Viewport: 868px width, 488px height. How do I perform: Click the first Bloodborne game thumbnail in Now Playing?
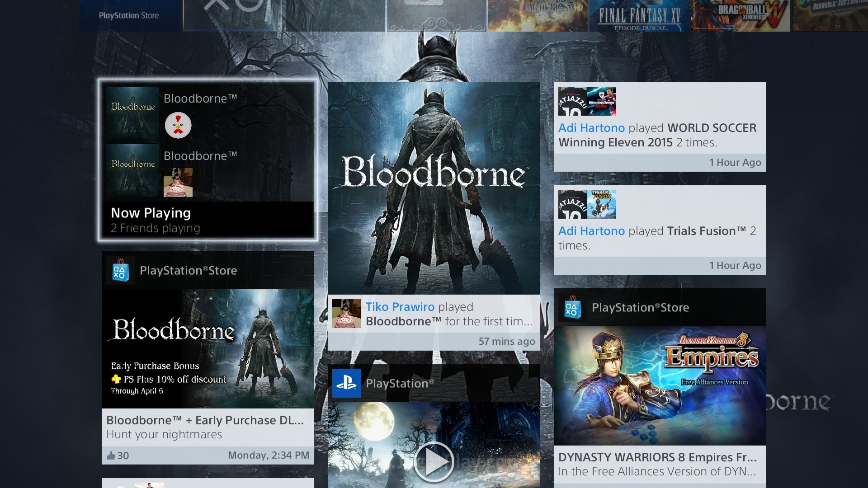(132, 113)
